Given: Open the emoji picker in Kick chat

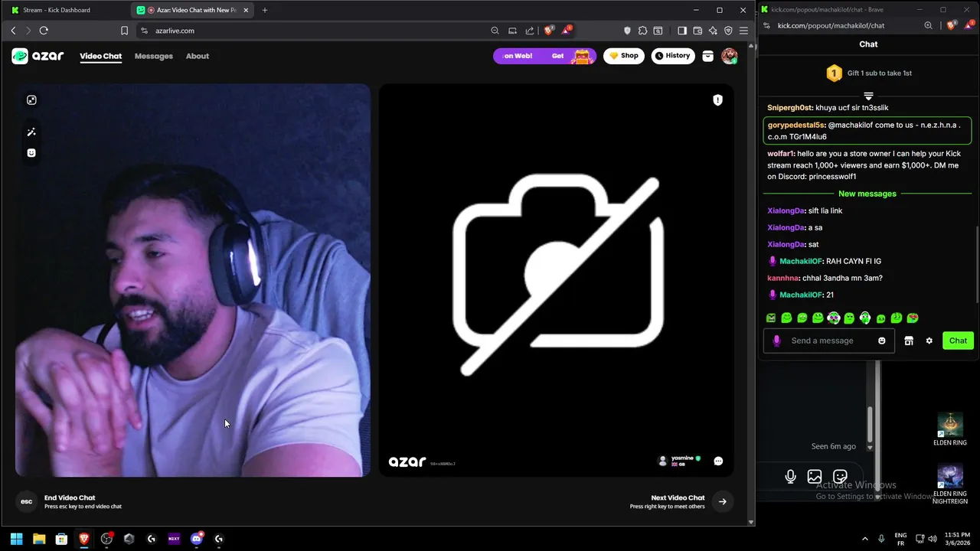Looking at the screenshot, I should pyautogui.click(x=882, y=341).
